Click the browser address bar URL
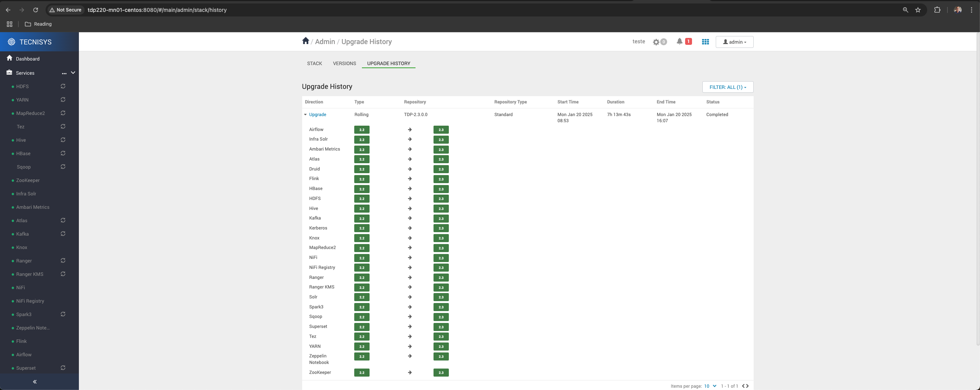This screenshot has width=980, height=390. [157, 10]
